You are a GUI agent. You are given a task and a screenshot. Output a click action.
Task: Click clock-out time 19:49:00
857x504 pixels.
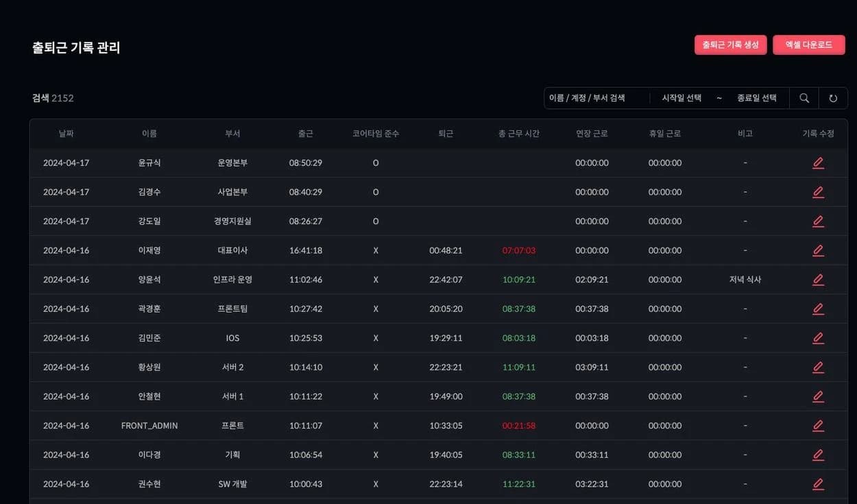pos(446,396)
